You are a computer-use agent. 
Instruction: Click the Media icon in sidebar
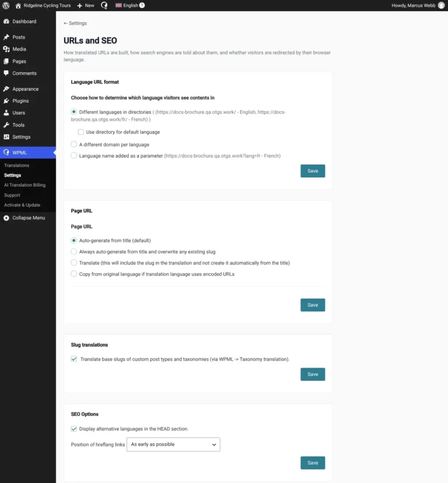[6, 49]
